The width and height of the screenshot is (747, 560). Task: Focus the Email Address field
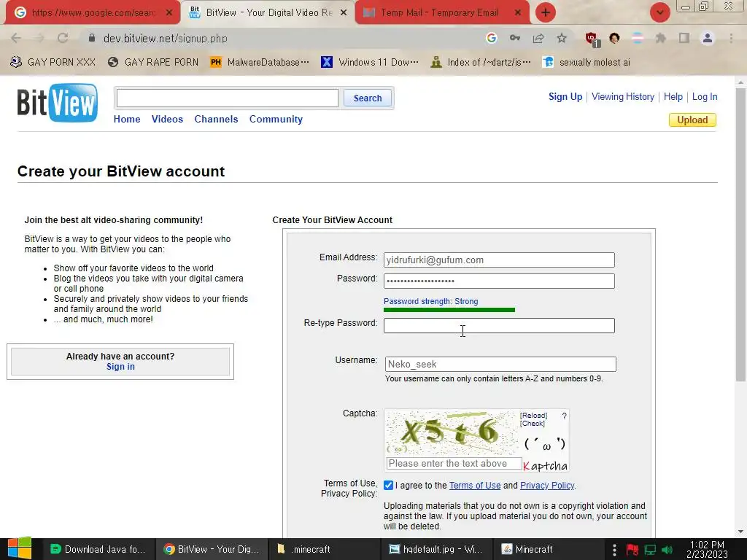point(499,260)
